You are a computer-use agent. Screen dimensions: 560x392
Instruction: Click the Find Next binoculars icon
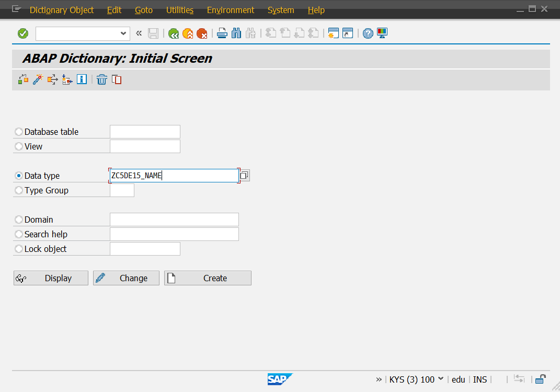tap(250, 33)
